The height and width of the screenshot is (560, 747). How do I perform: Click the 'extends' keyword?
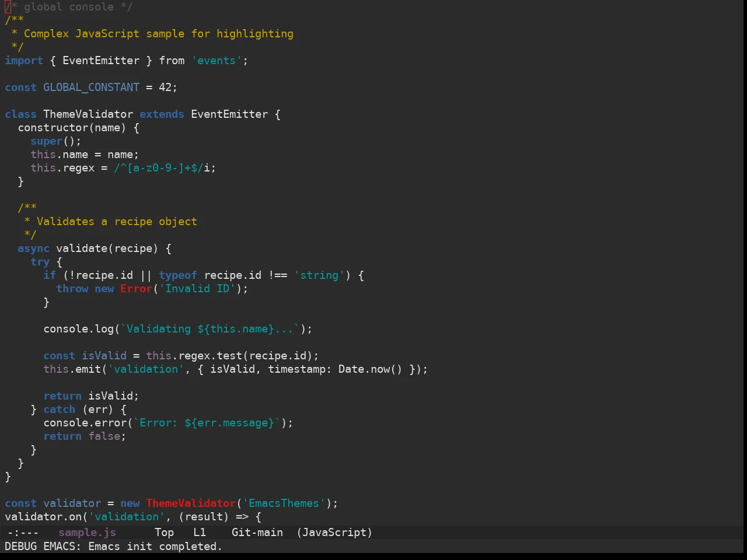(162, 114)
